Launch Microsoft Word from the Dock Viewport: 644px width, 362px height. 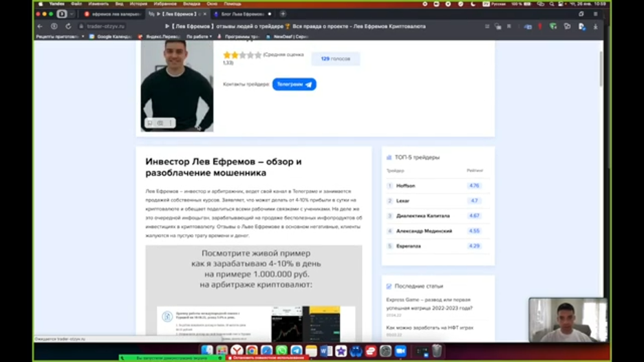(326, 350)
